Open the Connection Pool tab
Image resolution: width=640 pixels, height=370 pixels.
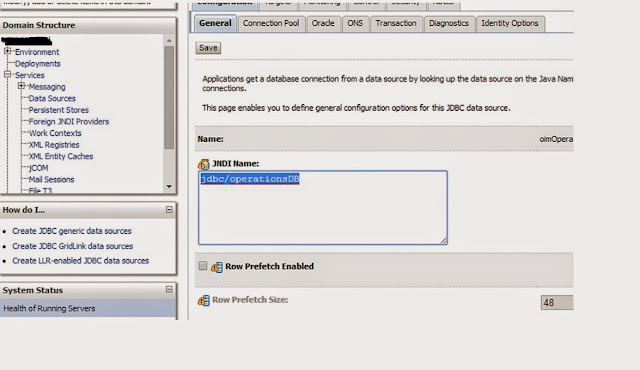click(x=271, y=23)
